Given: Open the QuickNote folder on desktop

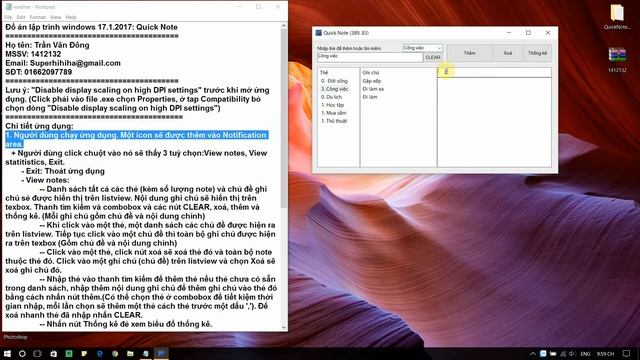Looking at the screenshot, I should click(x=617, y=17).
